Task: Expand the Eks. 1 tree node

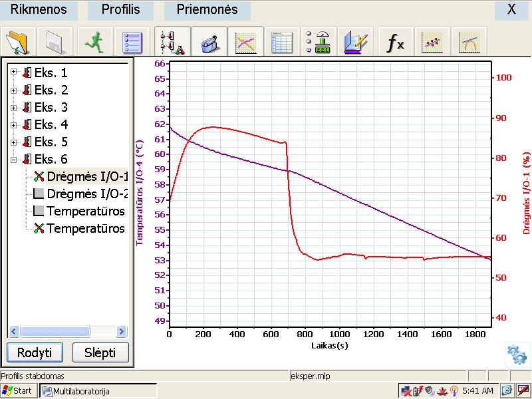Action: tap(13, 72)
